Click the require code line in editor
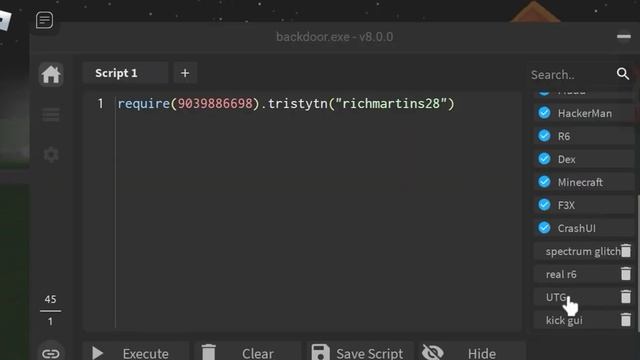 286,104
